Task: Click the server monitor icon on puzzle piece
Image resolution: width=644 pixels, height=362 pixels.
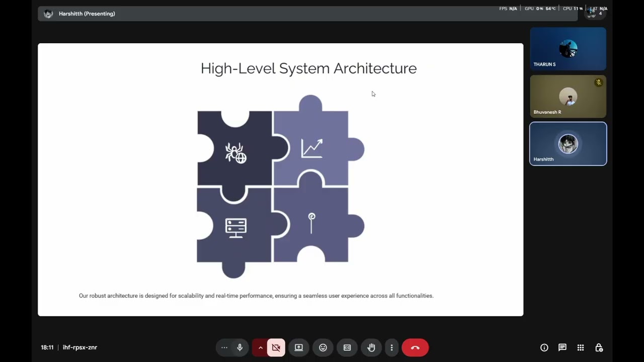Action: (x=236, y=228)
